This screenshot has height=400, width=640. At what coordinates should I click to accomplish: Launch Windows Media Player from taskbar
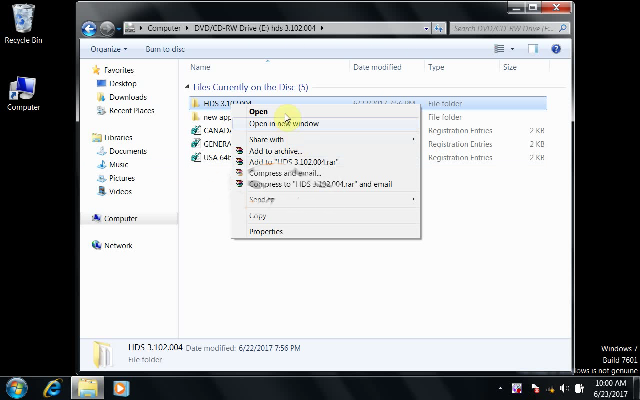click(x=120, y=388)
